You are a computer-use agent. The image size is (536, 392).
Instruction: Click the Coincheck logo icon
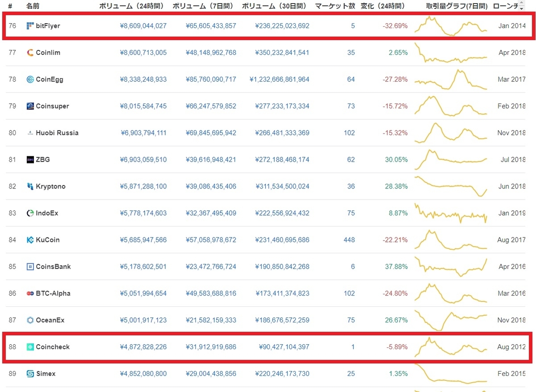[x=30, y=347]
